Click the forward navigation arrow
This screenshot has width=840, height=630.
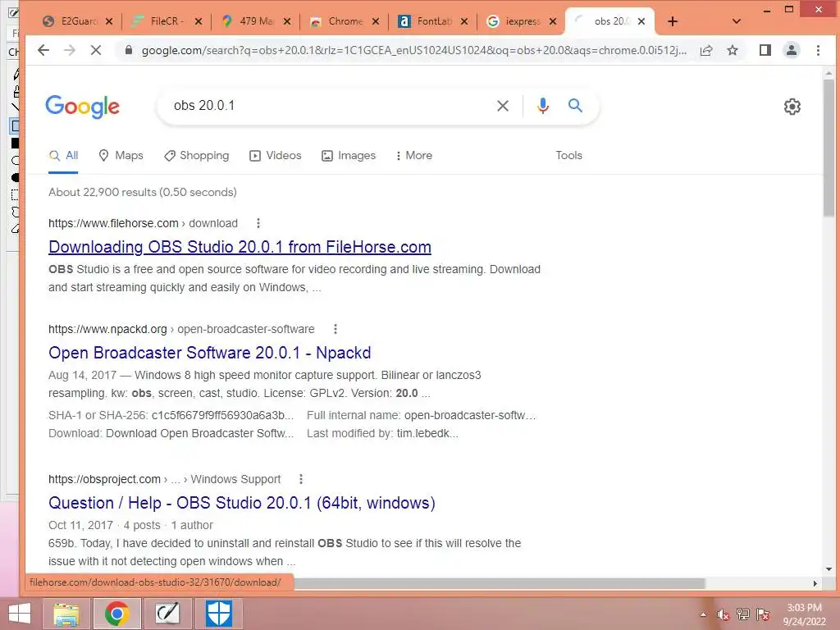pos(70,50)
